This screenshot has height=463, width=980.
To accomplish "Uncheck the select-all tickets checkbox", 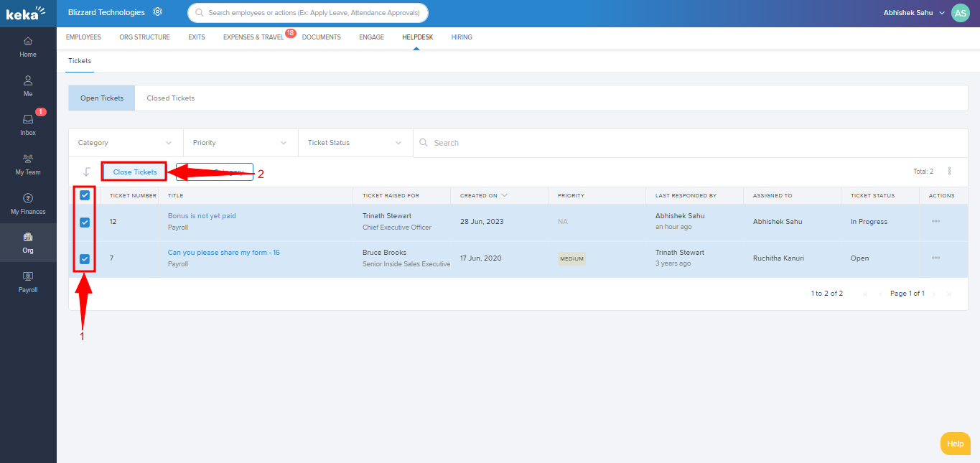I will 85,195.
